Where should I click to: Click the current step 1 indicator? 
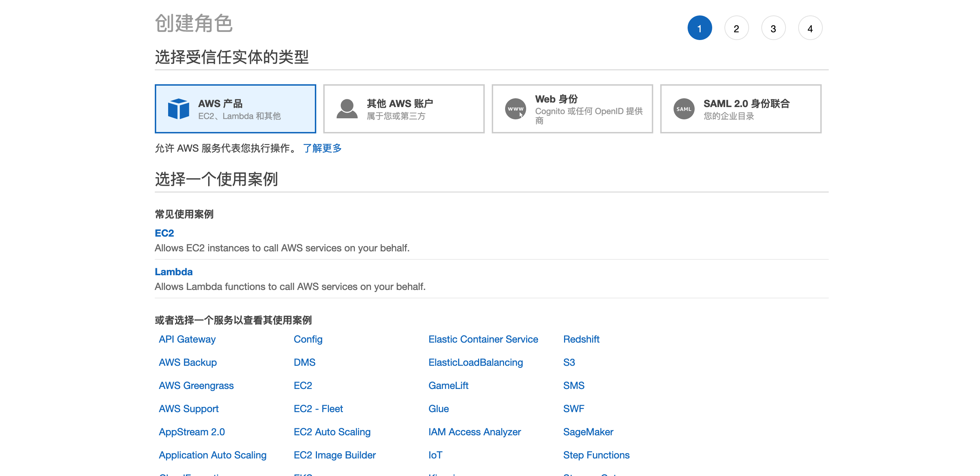coord(699,28)
